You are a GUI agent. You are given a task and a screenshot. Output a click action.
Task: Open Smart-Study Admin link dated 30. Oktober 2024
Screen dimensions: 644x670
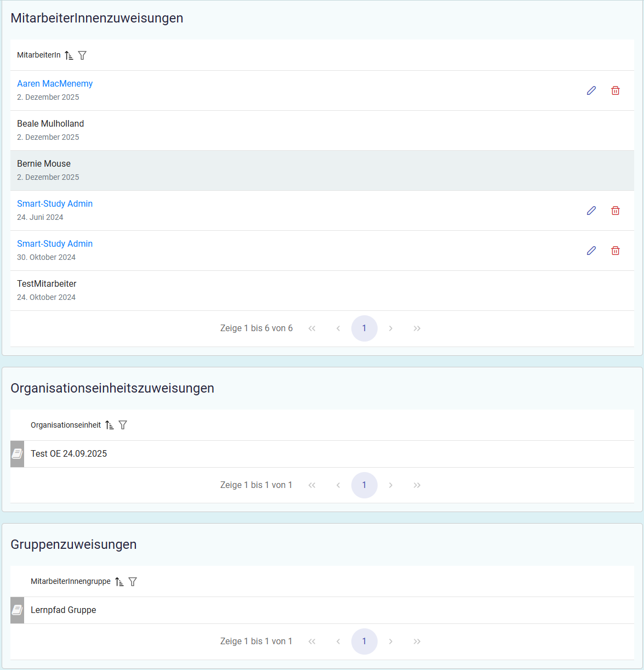(x=55, y=244)
